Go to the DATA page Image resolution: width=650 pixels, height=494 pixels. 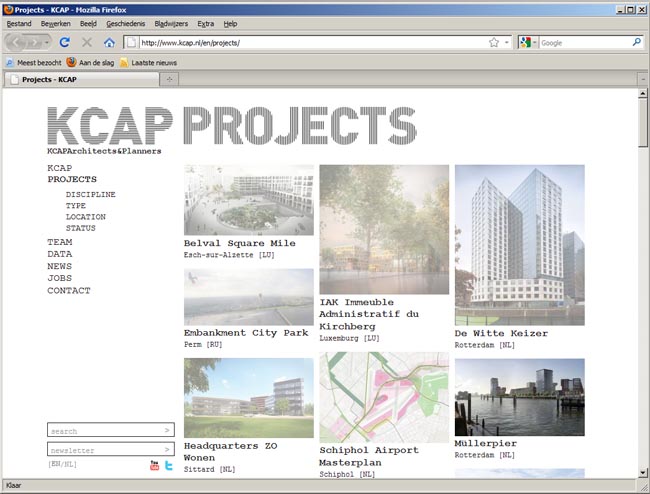(60, 254)
